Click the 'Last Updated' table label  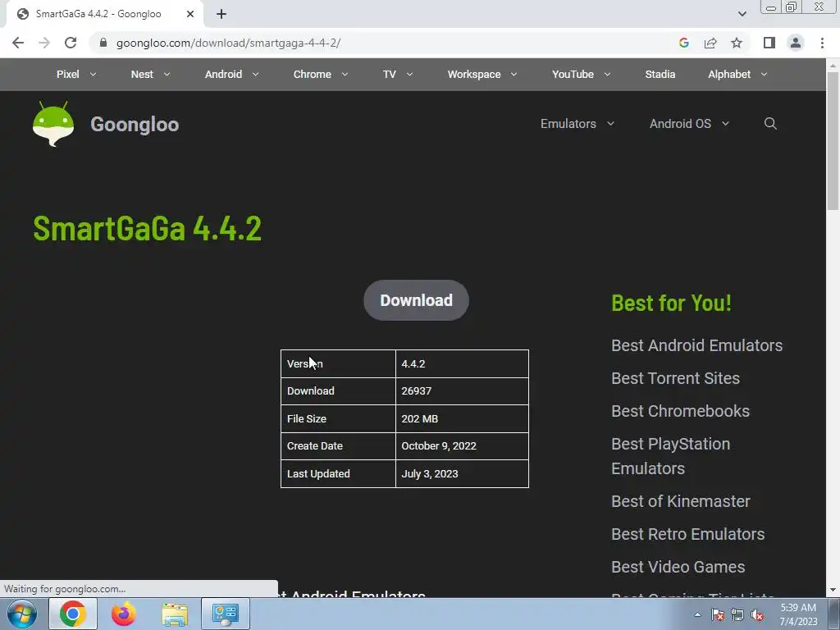318,473
